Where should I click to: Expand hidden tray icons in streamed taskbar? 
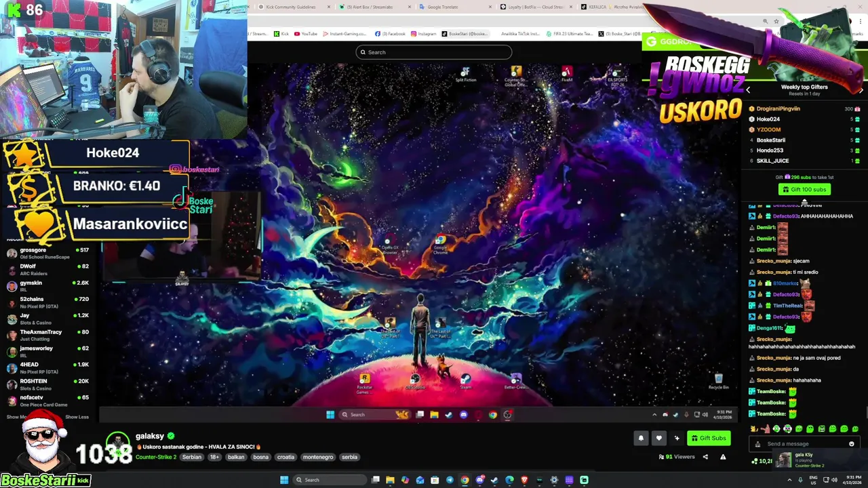point(654,415)
